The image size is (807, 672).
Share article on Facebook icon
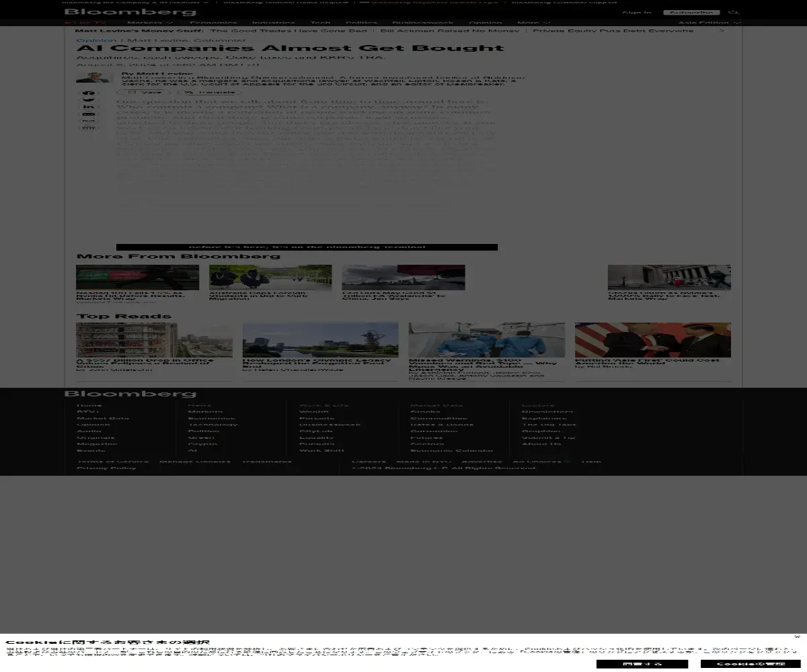coord(89,93)
